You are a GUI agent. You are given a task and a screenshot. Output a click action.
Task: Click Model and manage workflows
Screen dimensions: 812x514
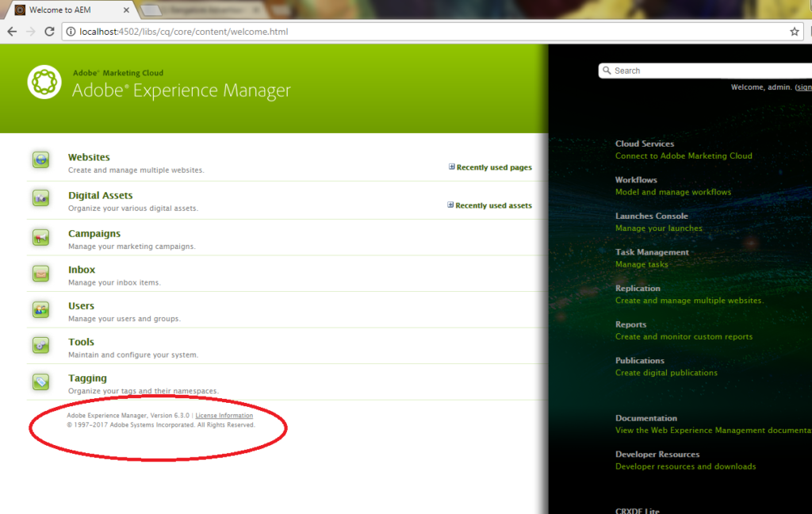(673, 192)
